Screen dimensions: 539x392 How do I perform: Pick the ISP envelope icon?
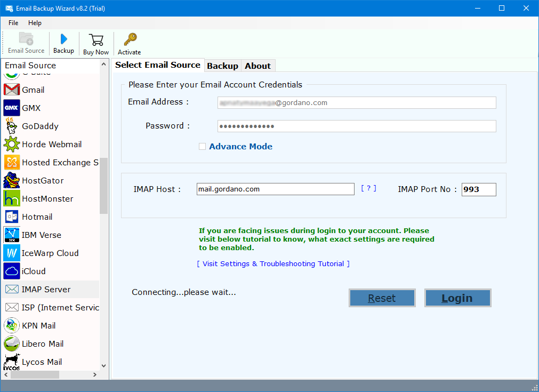(12, 307)
